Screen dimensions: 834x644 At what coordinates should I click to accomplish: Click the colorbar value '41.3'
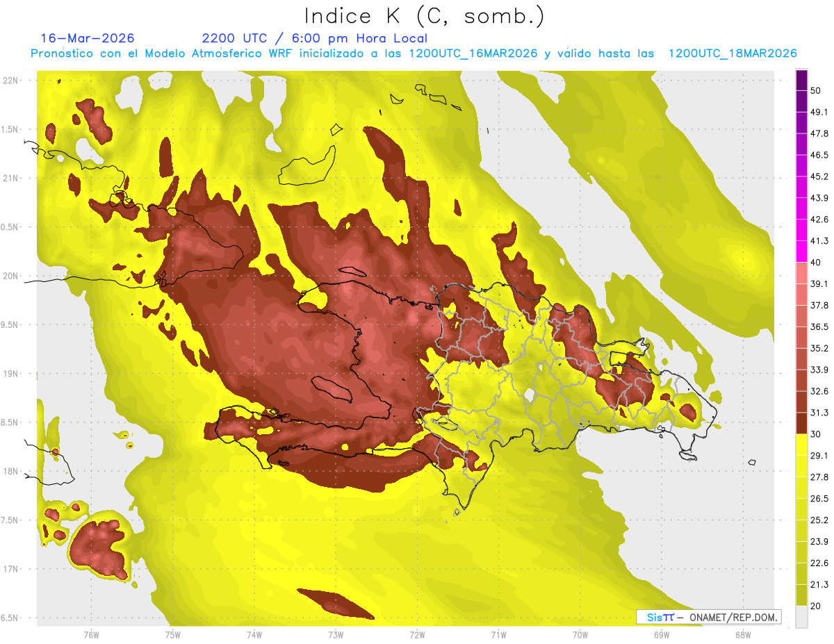click(x=819, y=241)
